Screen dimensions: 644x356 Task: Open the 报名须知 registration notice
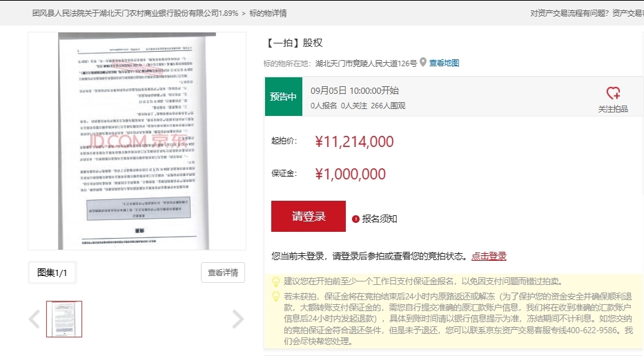(380, 219)
